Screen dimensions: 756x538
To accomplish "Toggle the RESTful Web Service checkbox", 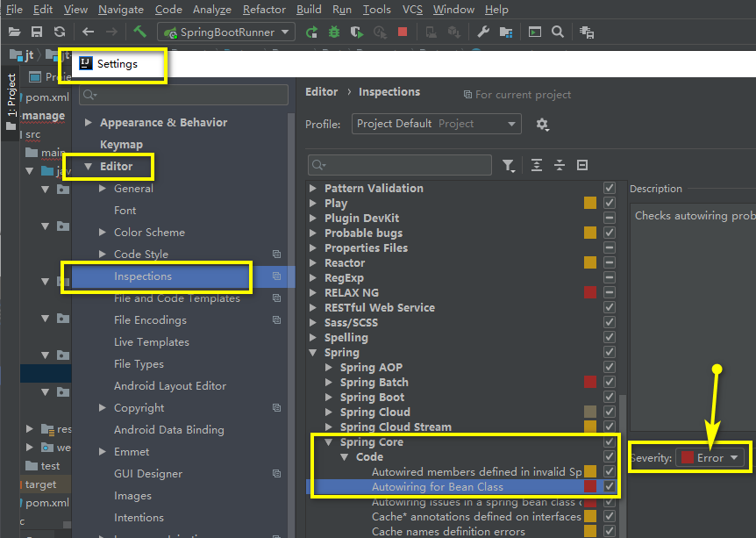I will pos(610,307).
